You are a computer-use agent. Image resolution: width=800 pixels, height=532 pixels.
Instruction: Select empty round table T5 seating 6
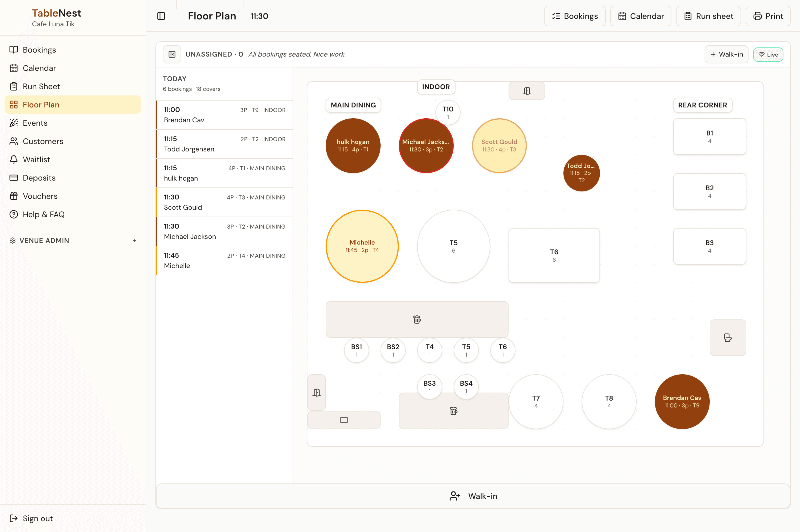click(x=454, y=246)
